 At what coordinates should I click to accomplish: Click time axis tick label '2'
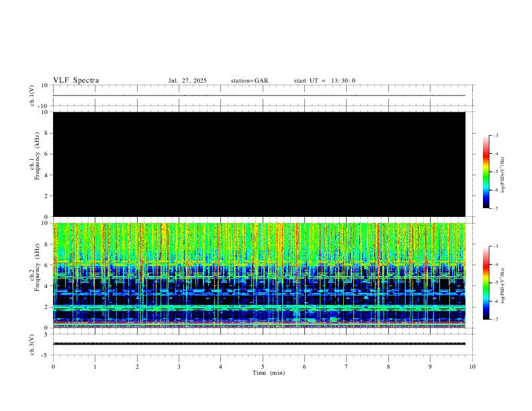tap(137, 367)
